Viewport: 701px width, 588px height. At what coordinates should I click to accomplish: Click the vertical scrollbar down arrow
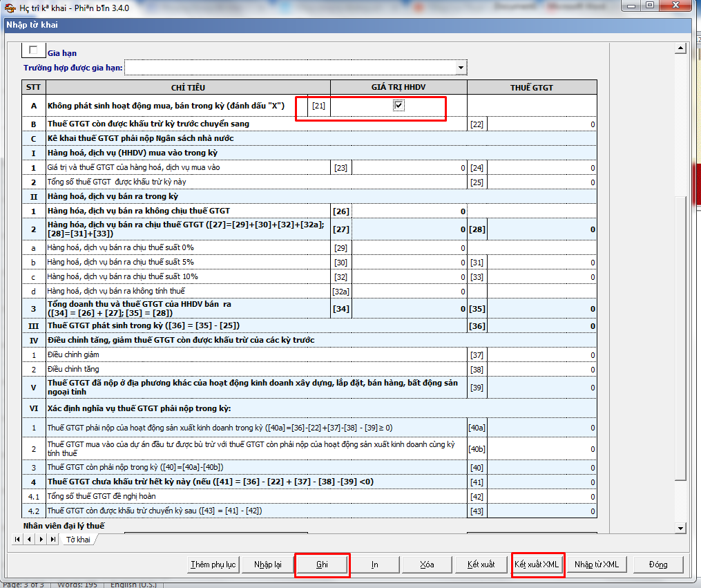(x=680, y=529)
